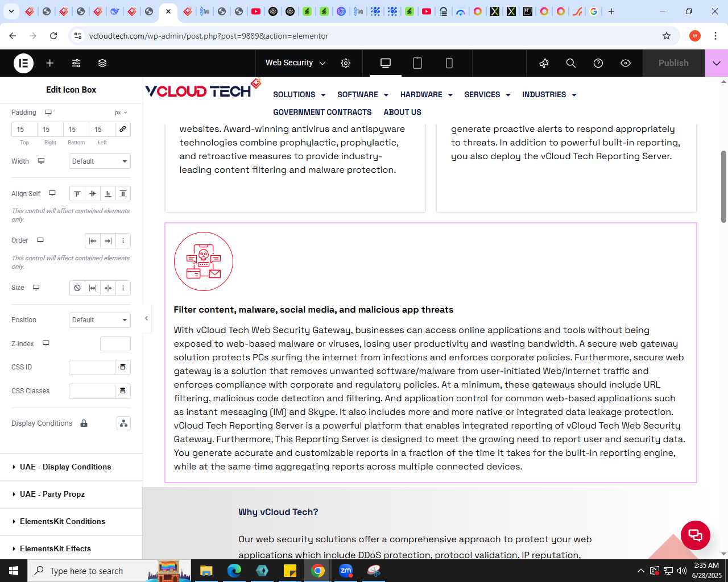
Task: Click the Publish button
Action: (673, 63)
